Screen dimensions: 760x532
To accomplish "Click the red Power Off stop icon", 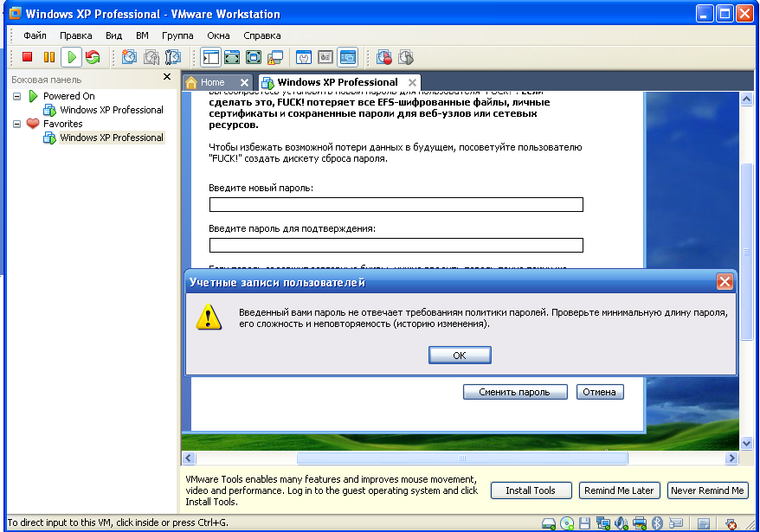I will click(x=27, y=57).
